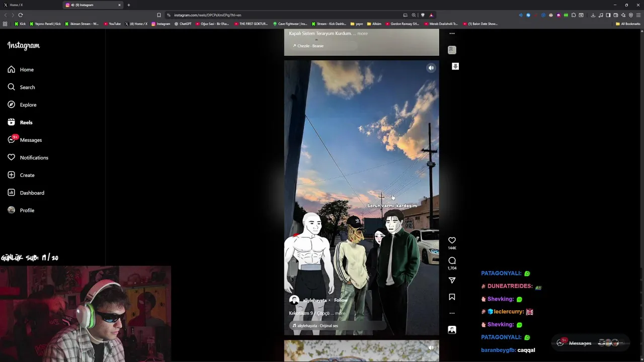Expand the current reel caption with more
This screenshot has width=644, height=362.
(340, 313)
